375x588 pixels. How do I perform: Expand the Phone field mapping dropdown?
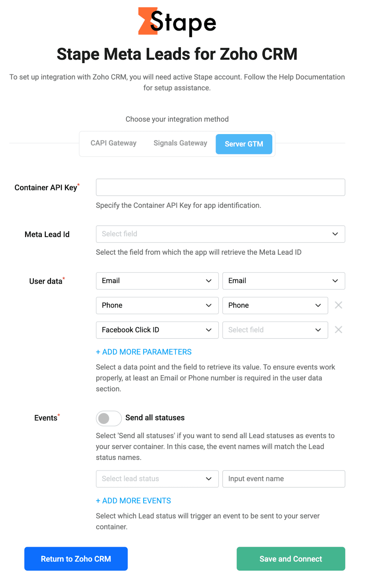[275, 305]
